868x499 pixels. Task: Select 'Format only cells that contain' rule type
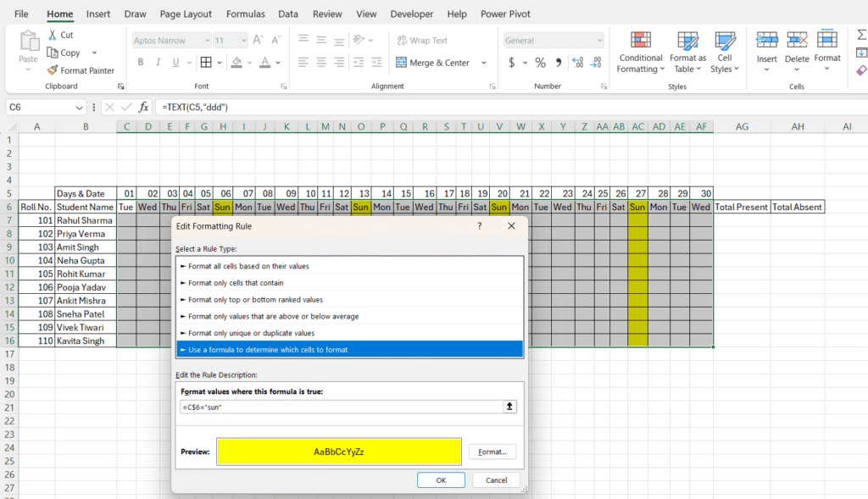pyautogui.click(x=350, y=283)
